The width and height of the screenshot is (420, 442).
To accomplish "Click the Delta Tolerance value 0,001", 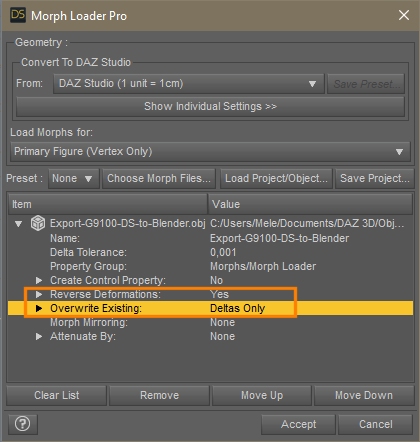I will point(223,252).
